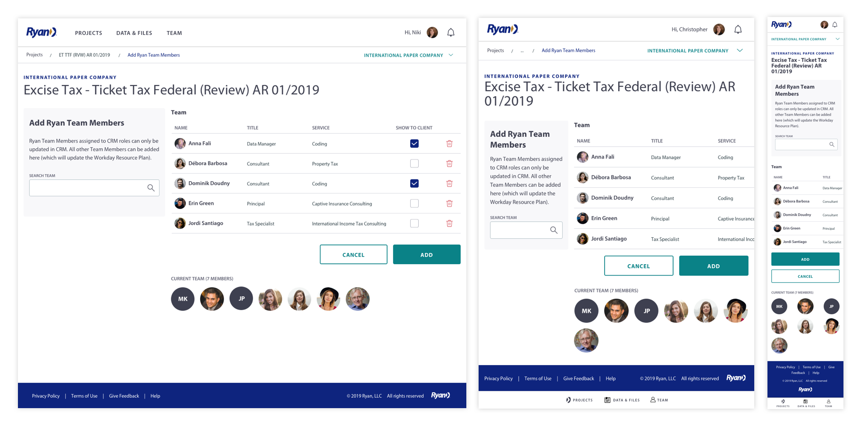Click Cancel button in mobile view
Screen dimensions: 868x427
pos(805,276)
